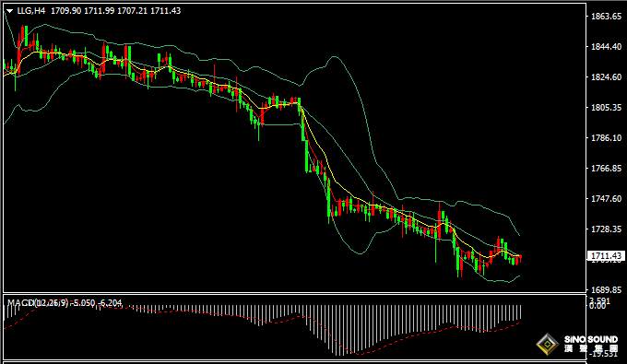627x364 pixels.
Task: Select the OHLC values 1709.90 1711.99 1707.21 1711.43
Action: [115, 11]
